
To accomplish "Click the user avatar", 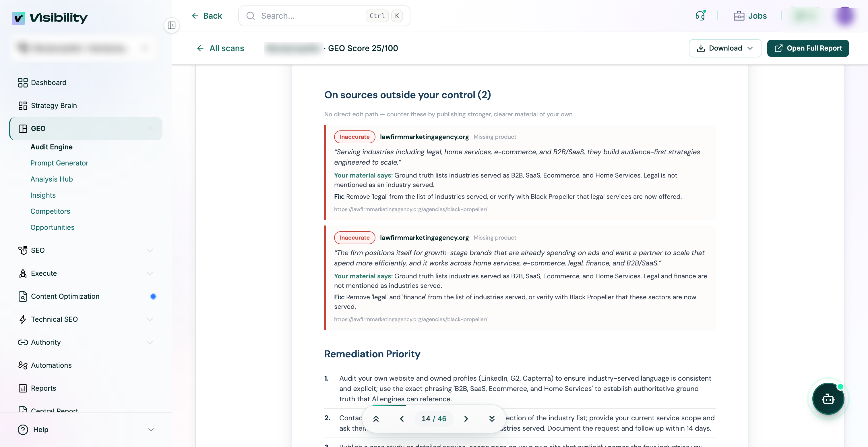I will click(845, 16).
